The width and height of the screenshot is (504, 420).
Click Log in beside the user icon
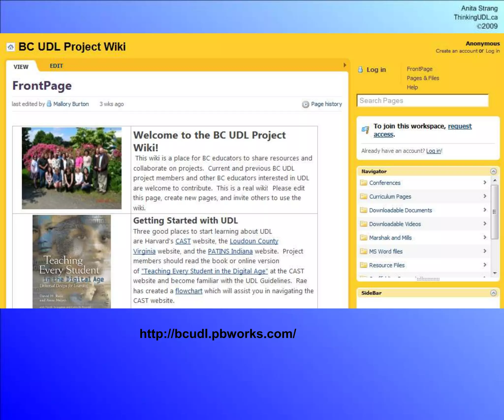pyautogui.click(x=376, y=70)
